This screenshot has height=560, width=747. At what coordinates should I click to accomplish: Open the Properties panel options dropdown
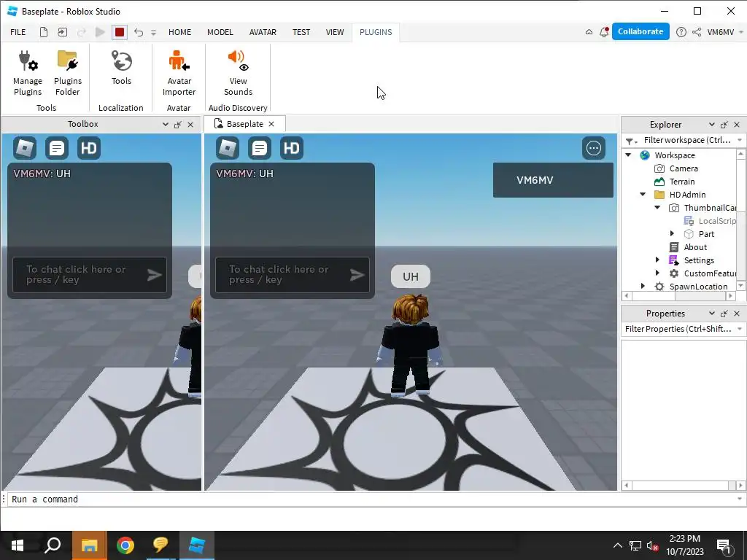712,314
